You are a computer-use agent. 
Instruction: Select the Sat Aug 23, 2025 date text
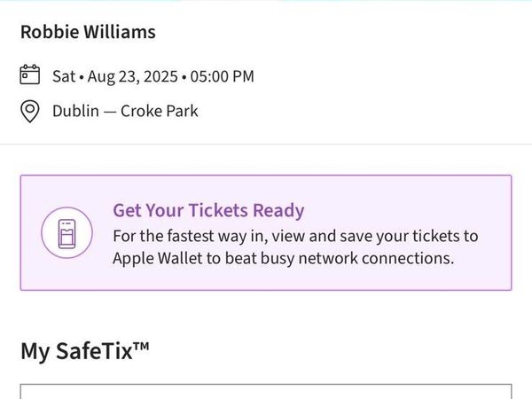(x=115, y=76)
